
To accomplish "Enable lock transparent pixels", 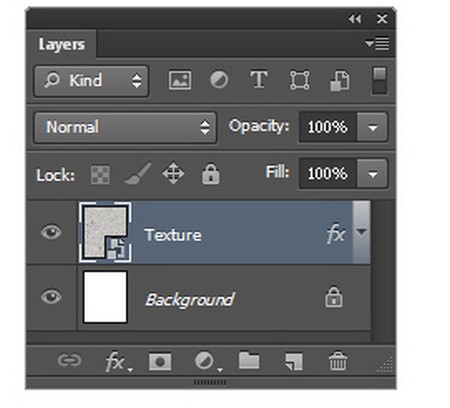I will click(x=100, y=174).
